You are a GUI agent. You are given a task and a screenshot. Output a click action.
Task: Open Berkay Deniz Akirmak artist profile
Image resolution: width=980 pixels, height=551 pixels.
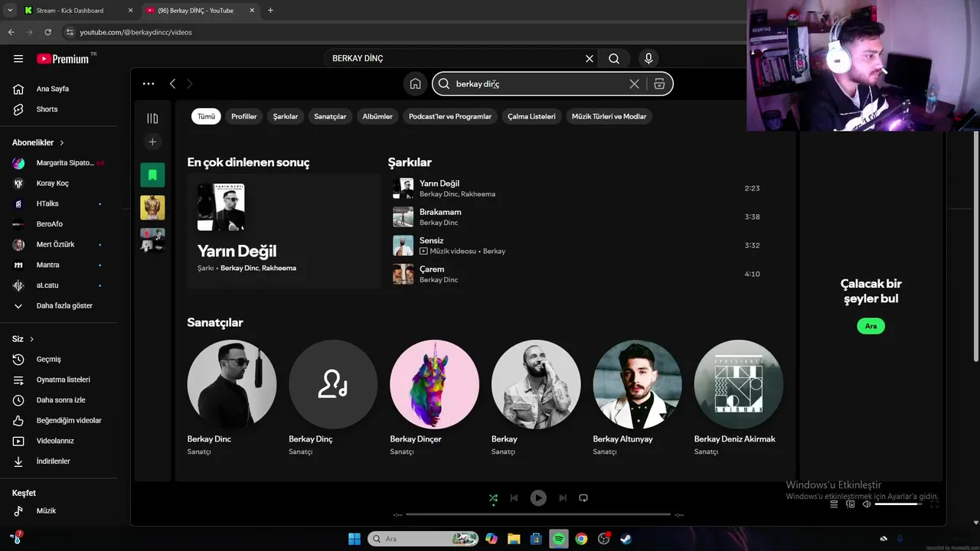pos(738,384)
